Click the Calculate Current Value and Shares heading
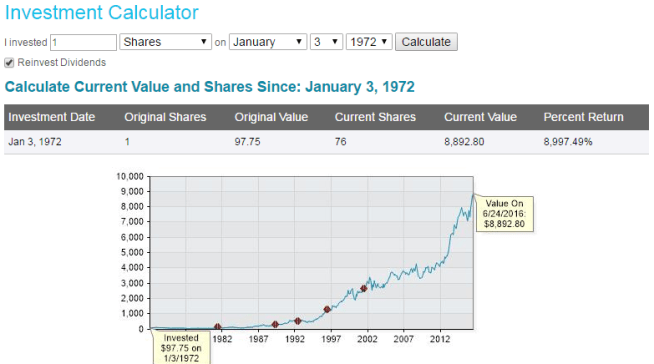 [x=209, y=87]
